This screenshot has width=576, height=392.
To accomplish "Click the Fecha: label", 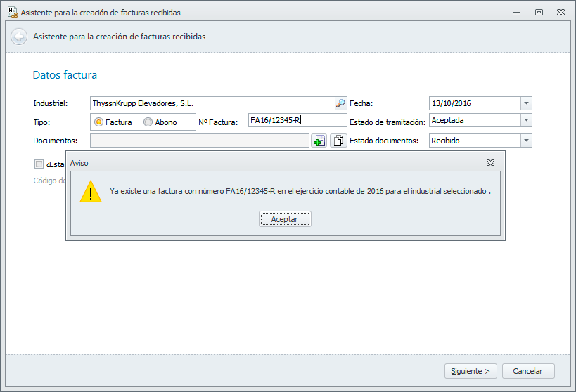I will [x=361, y=103].
